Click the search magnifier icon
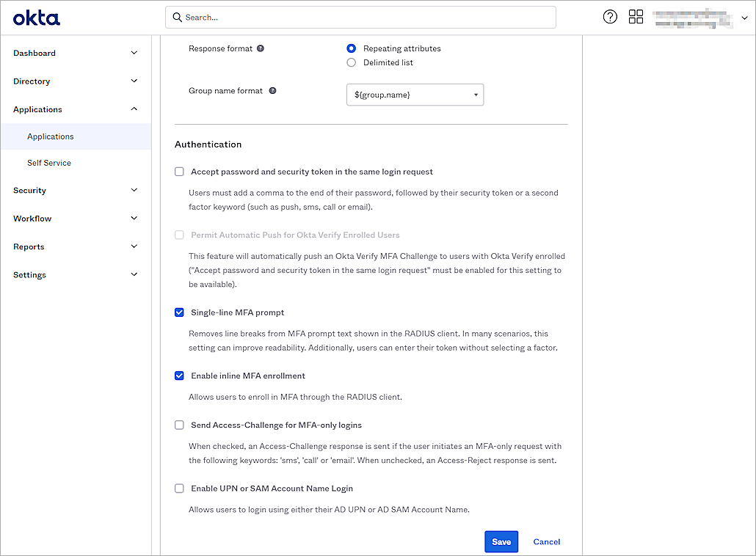 [177, 17]
